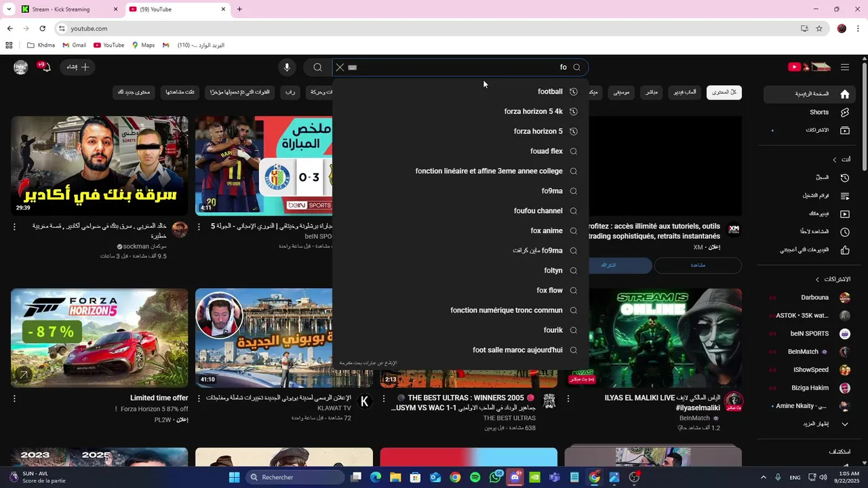
Task: Select the 'foufou channel' suggestion
Action: click(x=460, y=211)
